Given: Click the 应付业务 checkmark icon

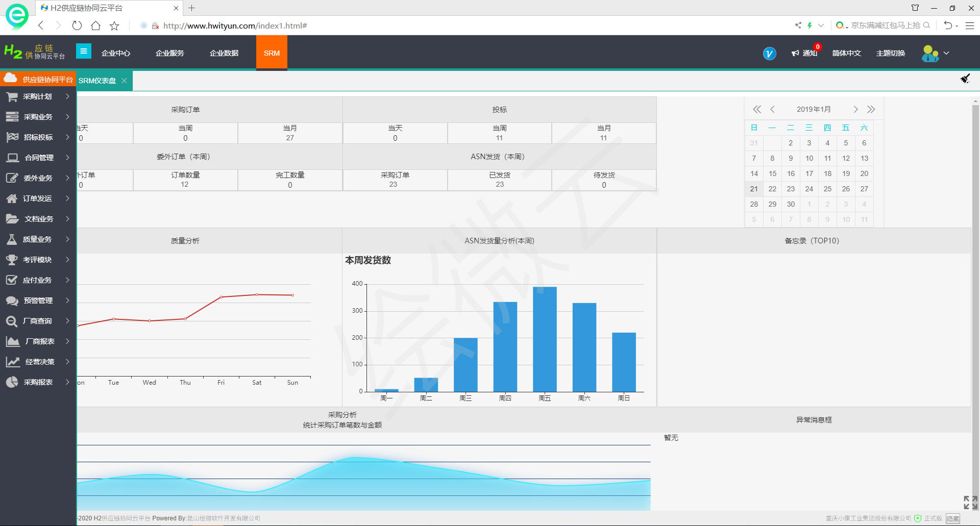Looking at the screenshot, I should point(12,280).
